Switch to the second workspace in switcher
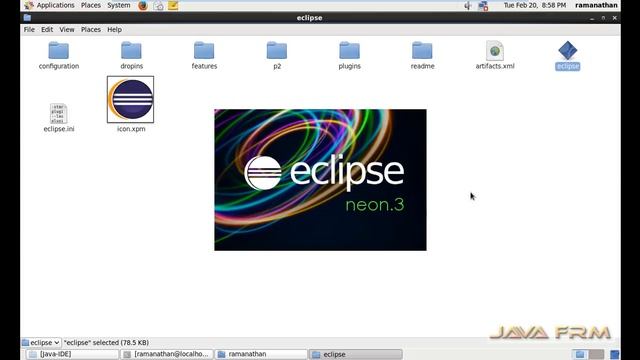Screen dimensions: 640x360 coord(596,354)
